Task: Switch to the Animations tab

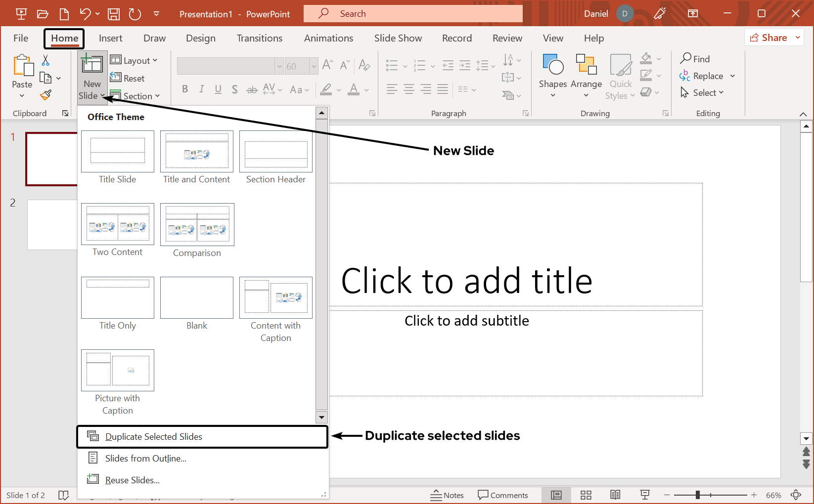Action: coord(328,38)
